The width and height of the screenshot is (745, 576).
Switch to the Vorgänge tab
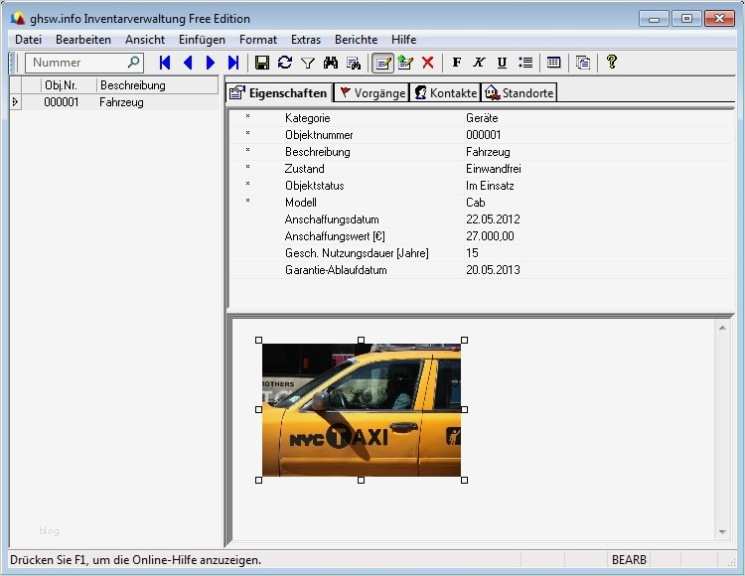[x=372, y=93]
